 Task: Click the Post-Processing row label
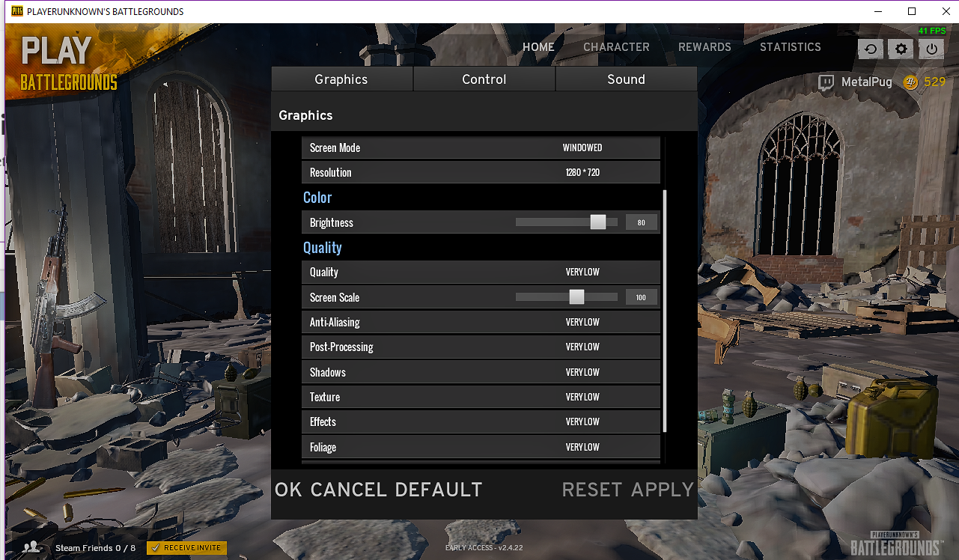pos(341,347)
